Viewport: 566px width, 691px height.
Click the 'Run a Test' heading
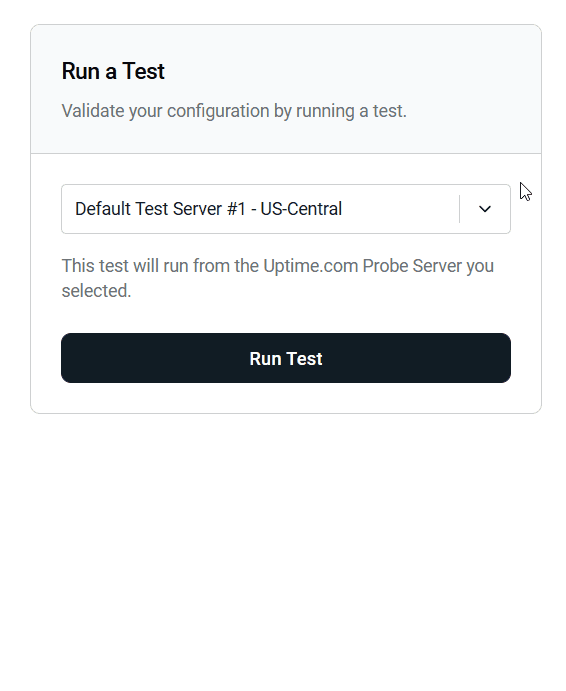(113, 71)
